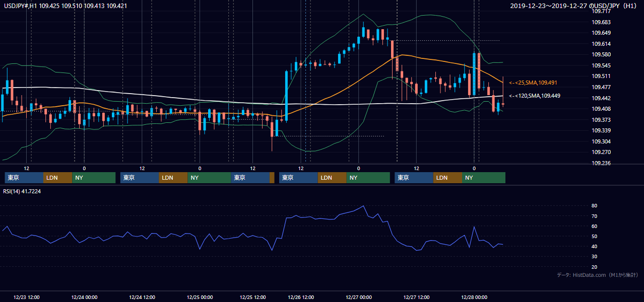Click price axis value 109.717
Image resolution: width=644 pixels, height=302 pixels.
pos(601,11)
